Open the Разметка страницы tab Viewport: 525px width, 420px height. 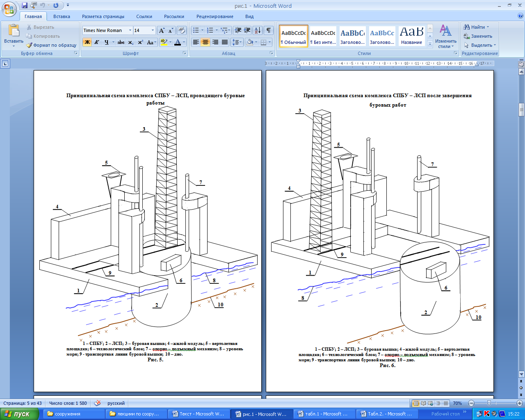[103, 16]
